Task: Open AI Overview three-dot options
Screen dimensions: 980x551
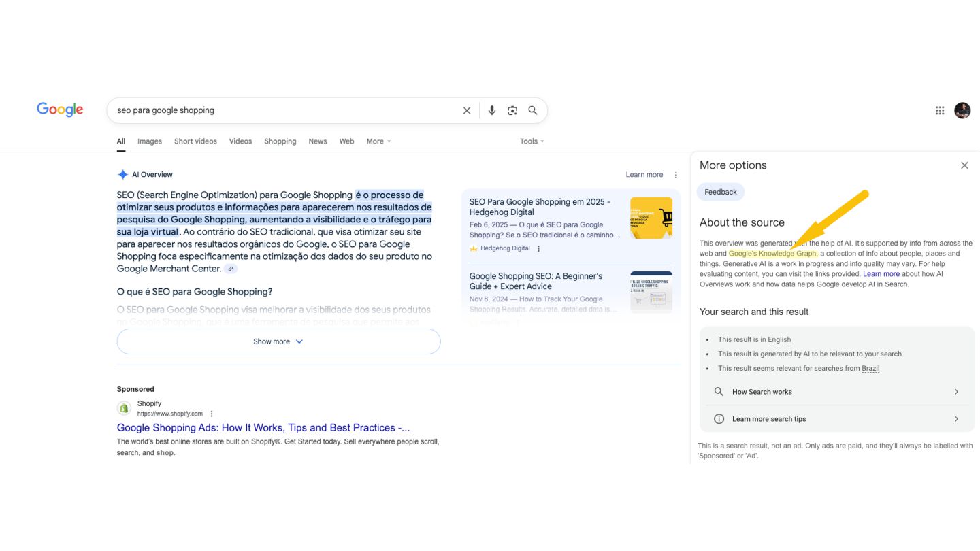Action: coord(676,175)
